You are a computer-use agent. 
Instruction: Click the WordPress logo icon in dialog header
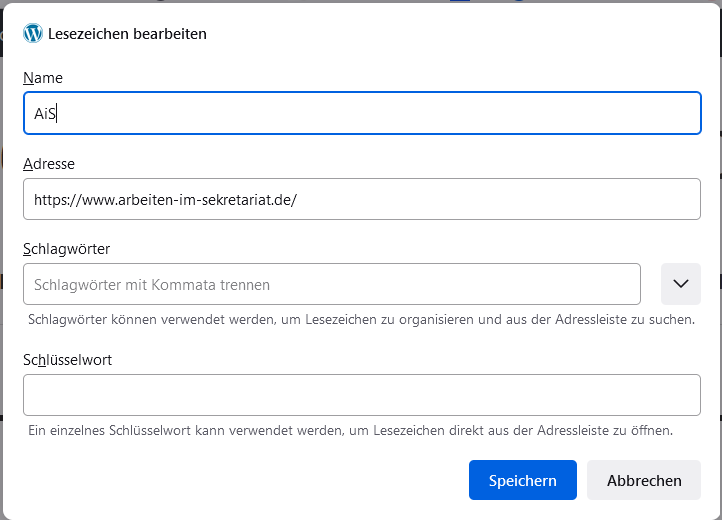click(33, 34)
